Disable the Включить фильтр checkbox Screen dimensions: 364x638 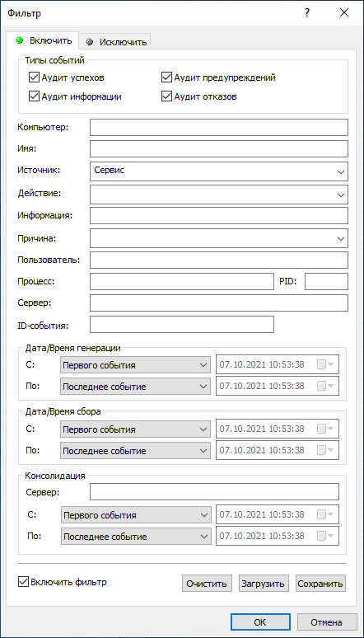(23, 582)
